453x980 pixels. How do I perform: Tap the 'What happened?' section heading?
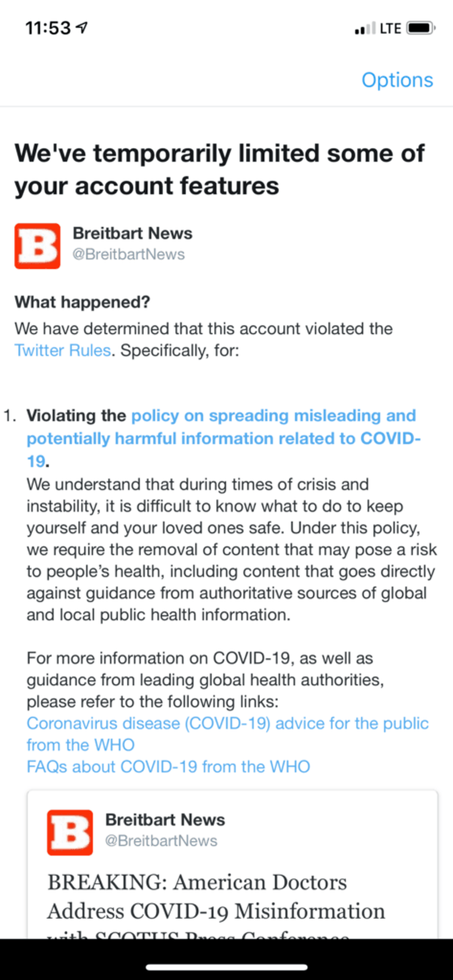(82, 302)
